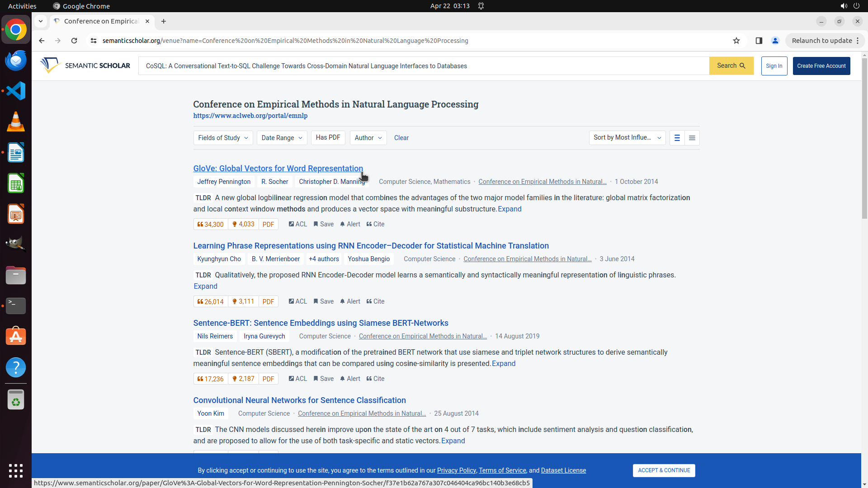Save the Sentence-BERT paper with bookmark icon

323,379
